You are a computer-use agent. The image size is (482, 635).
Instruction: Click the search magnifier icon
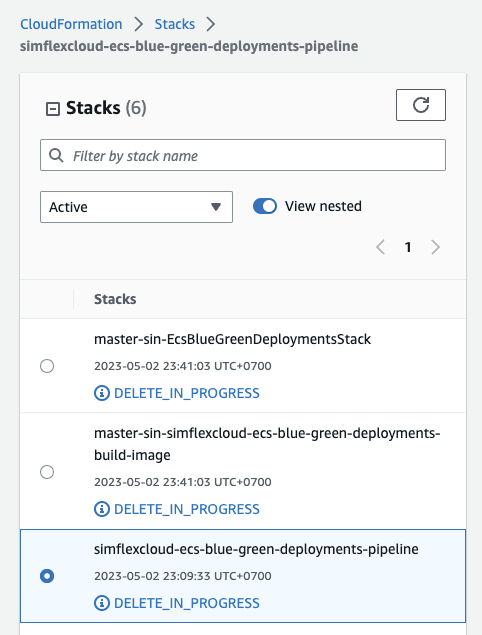[56, 156]
